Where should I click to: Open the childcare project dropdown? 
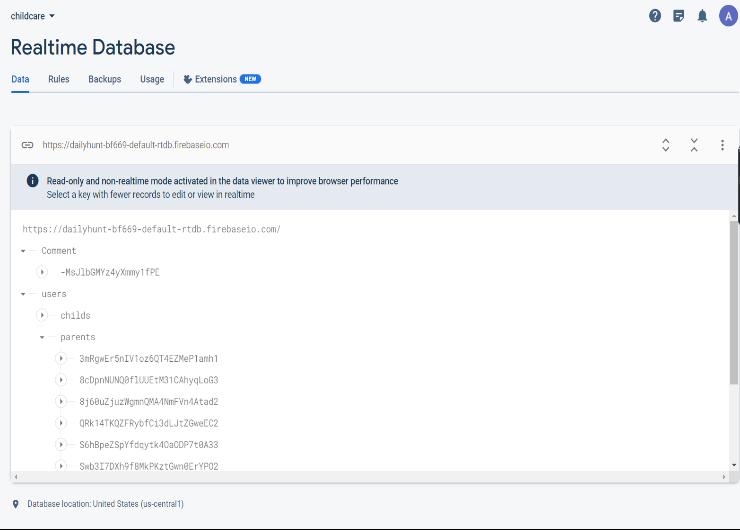33,16
